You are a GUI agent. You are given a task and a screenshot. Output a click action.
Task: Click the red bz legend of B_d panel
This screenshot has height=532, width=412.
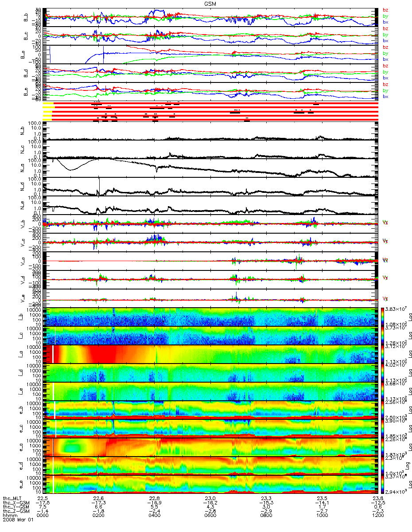coord(385,66)
